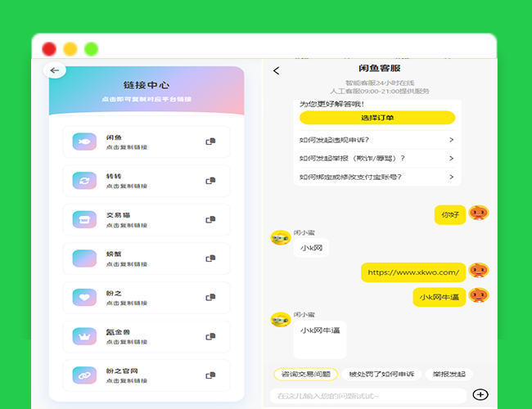Tap the 举报发起 quick reply chip
532x409 pixels.
coord(449,374)
